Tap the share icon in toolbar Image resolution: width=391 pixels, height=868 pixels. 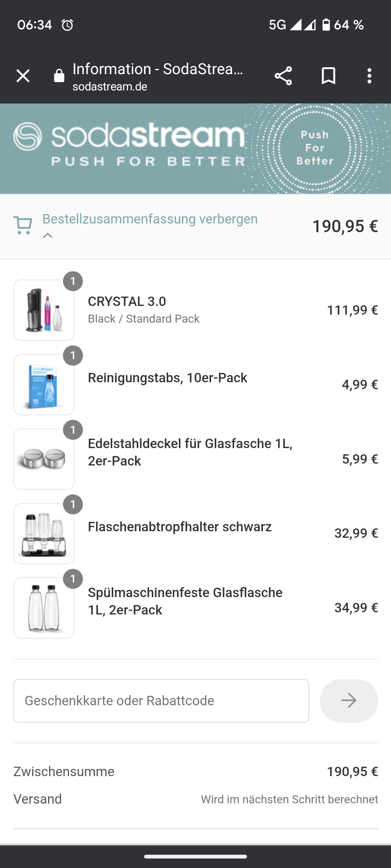click(283, 76)
